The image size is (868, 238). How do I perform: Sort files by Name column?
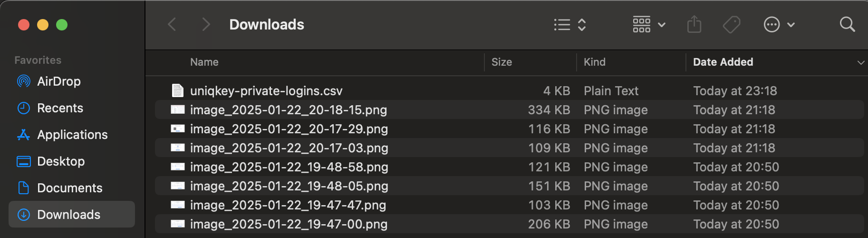[204, 62]
